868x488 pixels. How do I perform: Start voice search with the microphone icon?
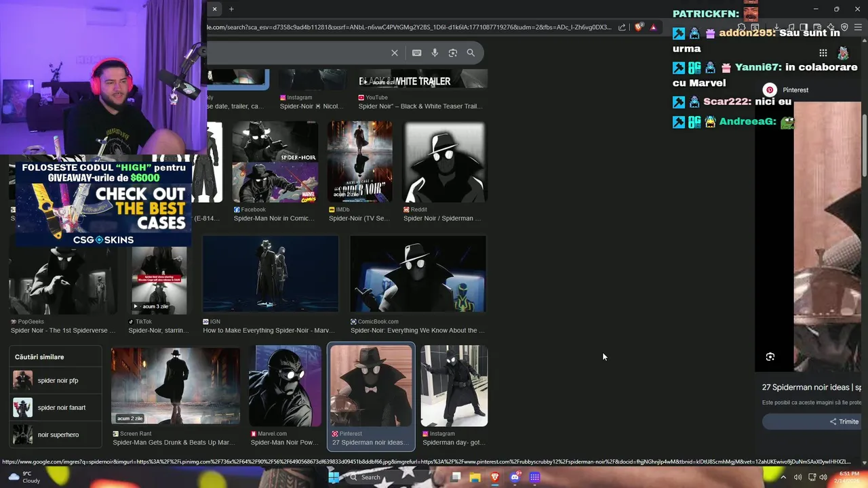[435, 53]
